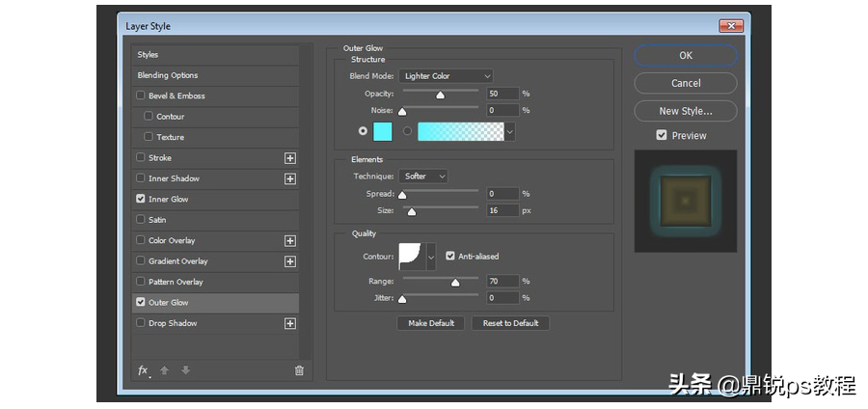The image size is (868, 409).
Task: Select the Inner Glow effect row
Action: pos(215,200)
